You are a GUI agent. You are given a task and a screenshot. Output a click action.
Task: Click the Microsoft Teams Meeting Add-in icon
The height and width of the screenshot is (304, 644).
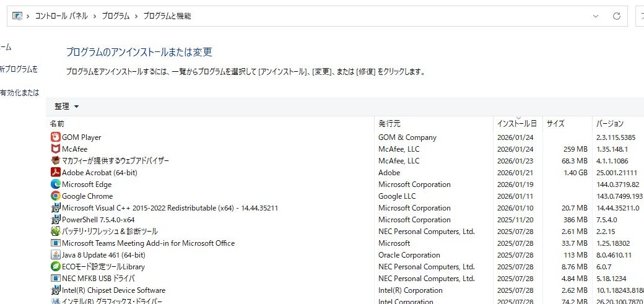[55, 243]
